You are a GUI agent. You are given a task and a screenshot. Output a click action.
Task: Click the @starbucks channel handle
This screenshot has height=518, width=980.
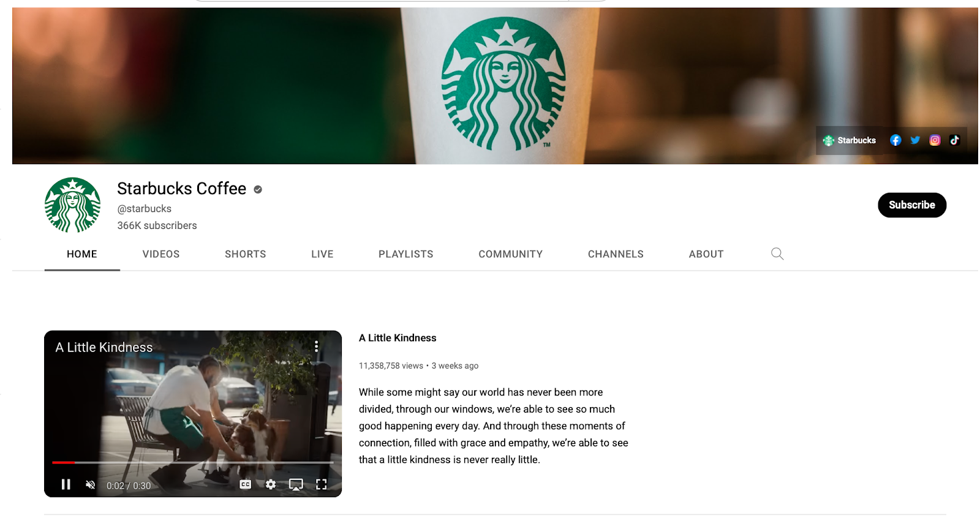point(145,209)
